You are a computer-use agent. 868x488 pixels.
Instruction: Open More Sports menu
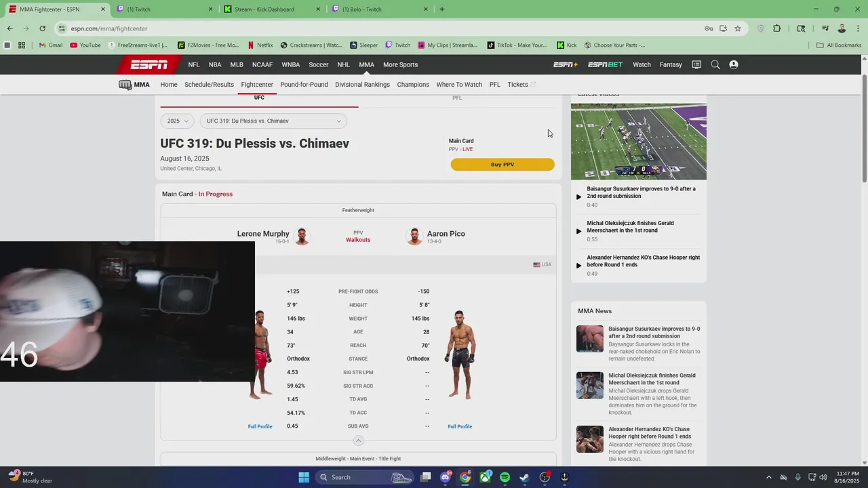coord(400,64)
